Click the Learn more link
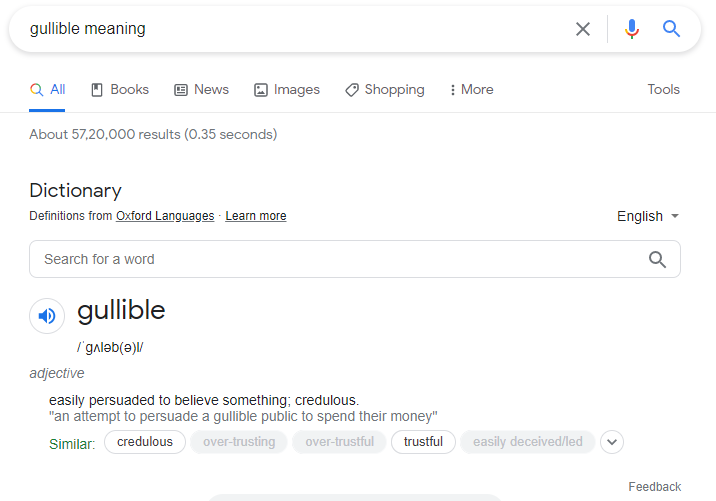This screenshot has width=716, height=501. click(x=256, y=216)
